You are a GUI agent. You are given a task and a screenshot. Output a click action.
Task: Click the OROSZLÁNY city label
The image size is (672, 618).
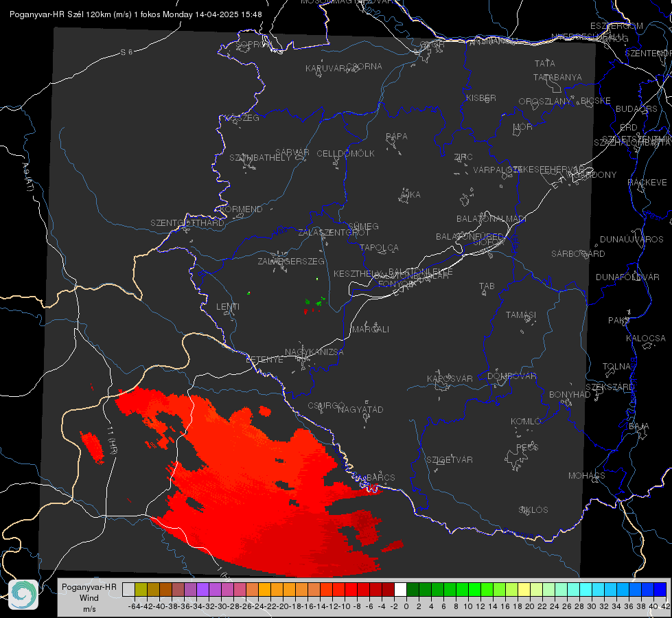[545, 102]
